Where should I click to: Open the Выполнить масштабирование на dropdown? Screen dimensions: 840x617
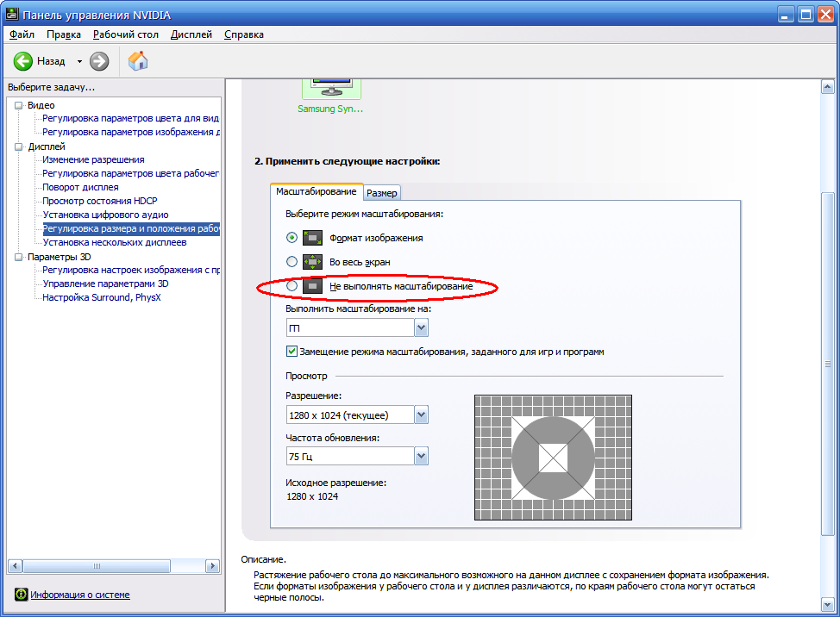[422, 327]
